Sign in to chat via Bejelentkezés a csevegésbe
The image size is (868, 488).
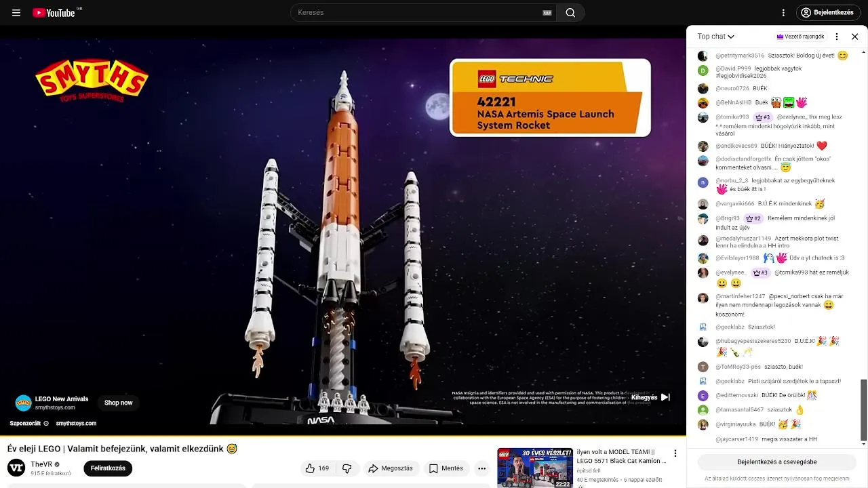point(777,462)
